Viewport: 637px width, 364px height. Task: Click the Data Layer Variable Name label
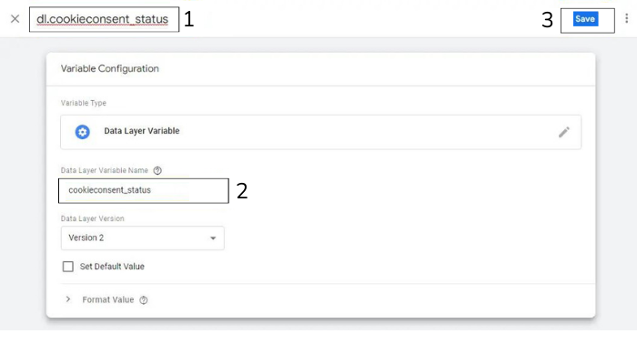click(x=105, y=170)
